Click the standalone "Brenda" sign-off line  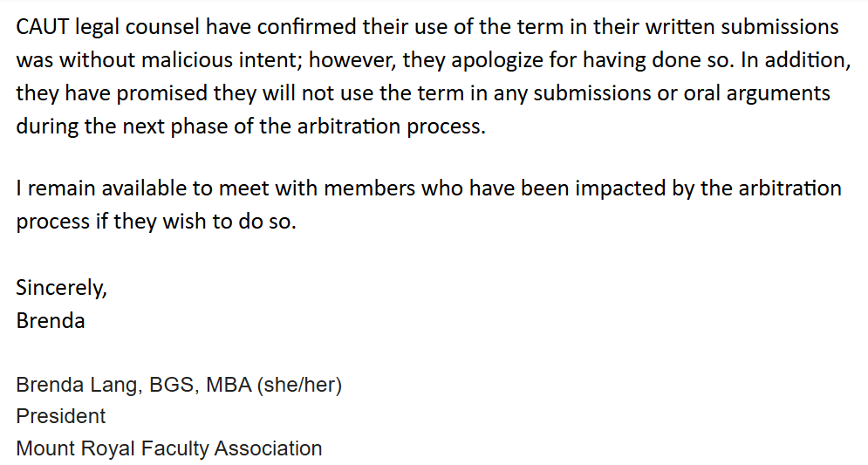(x=50, y=320)
